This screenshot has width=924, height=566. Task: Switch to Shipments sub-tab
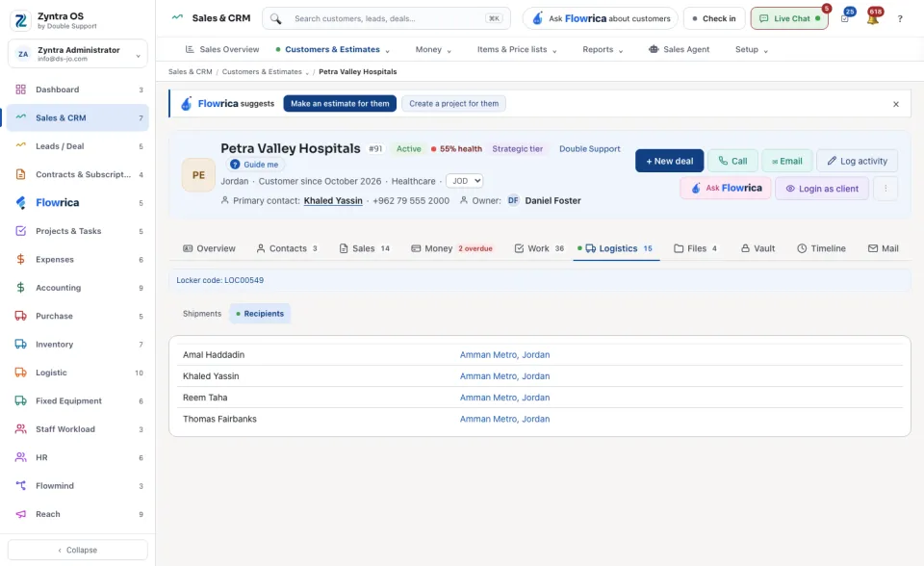coord(202,314)
